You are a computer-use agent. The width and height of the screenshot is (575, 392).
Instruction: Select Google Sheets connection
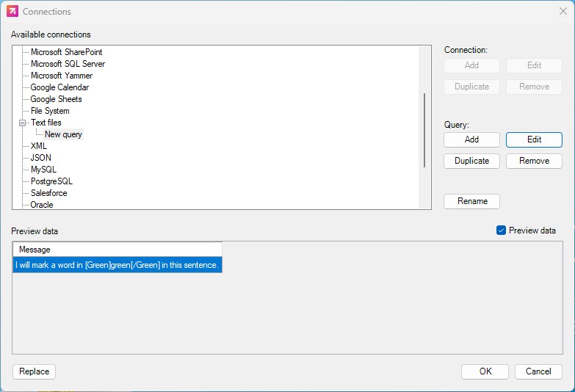pyautogui.click(x=56, y=99)
